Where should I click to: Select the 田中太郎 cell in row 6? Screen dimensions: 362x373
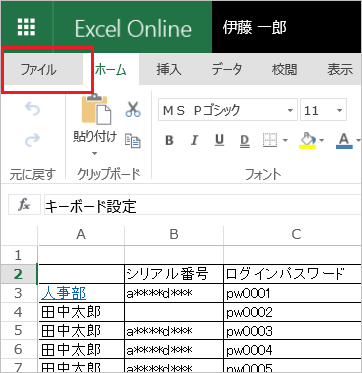[81, 350]
